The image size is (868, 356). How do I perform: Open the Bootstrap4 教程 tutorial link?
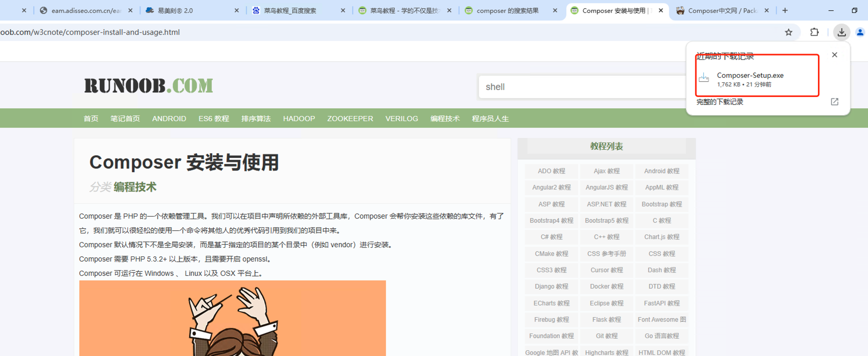(552, 221)
